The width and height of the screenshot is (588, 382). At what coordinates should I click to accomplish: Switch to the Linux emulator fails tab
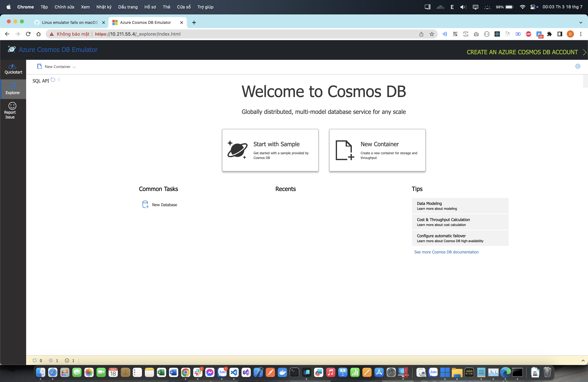69,23
